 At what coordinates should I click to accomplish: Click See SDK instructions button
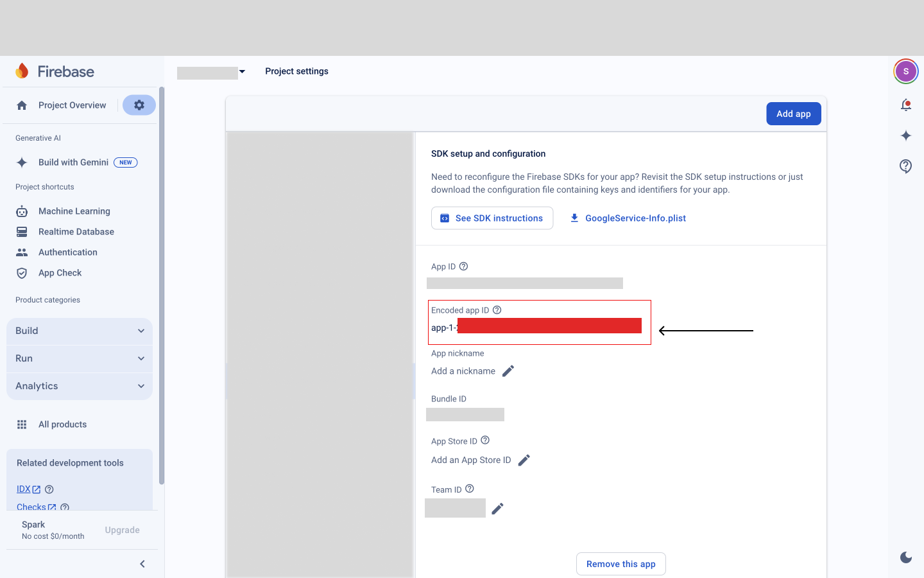[x=492, y=218]
